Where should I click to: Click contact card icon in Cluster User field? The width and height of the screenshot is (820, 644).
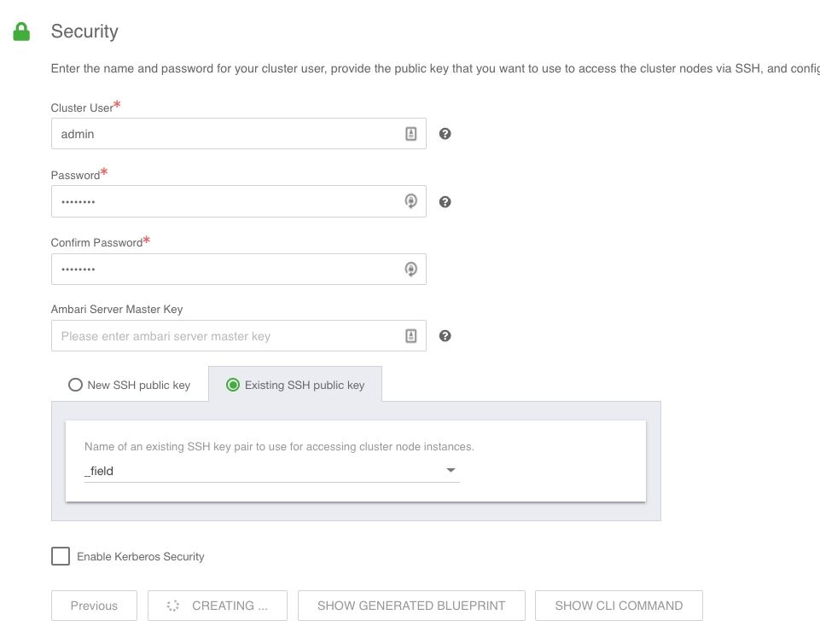[410, 134]
